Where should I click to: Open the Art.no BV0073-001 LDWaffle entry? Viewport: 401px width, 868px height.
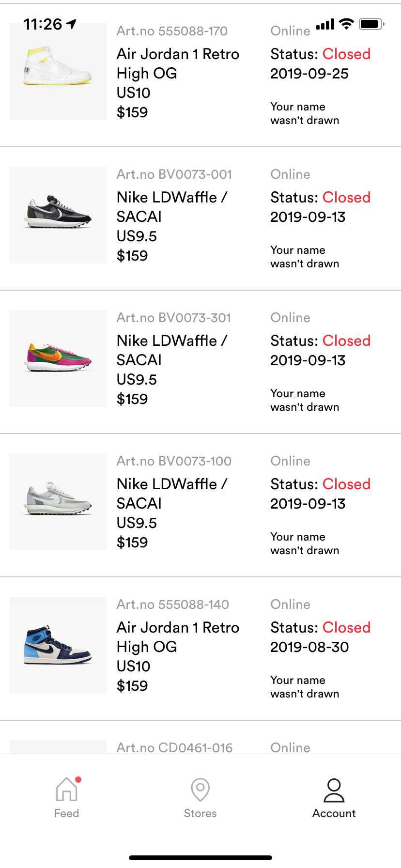[x=200, y=218]
